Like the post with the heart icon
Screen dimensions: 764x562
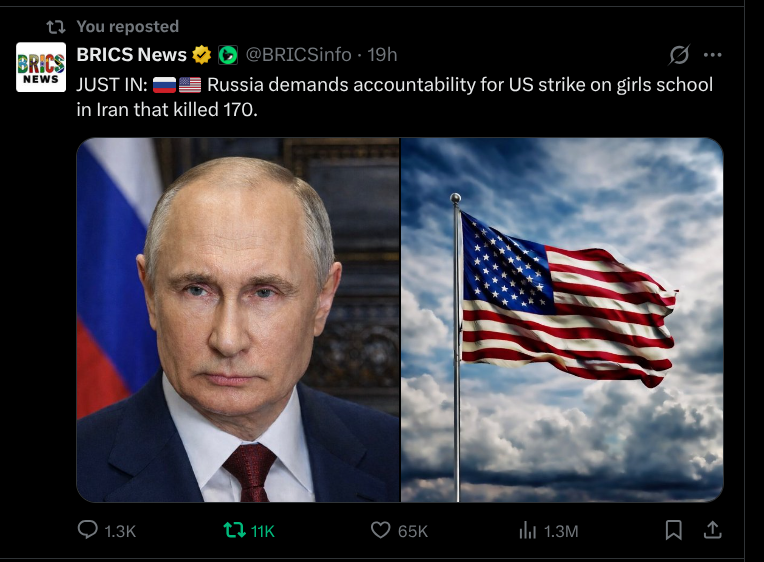pyautogui.click(x=380, y=530)
